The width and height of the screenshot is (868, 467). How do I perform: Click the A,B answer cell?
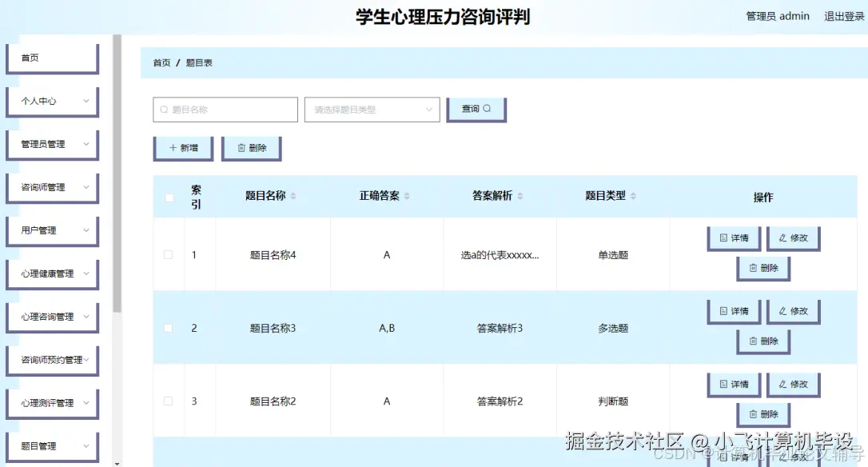click(387, 328)
